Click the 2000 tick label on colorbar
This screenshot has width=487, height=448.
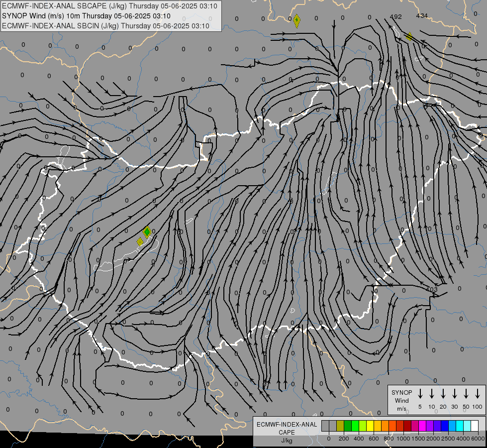pyautogui.click(x=433, y=439)
